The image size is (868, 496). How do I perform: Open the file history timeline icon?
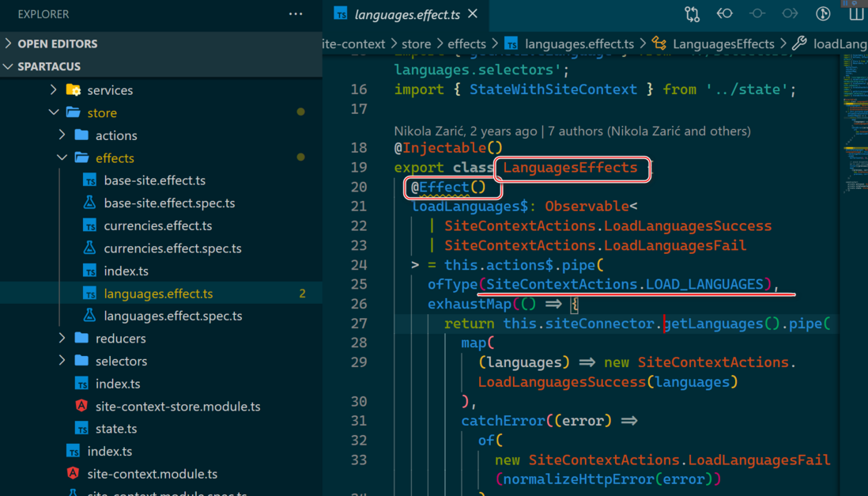click(x=823, y=14)
